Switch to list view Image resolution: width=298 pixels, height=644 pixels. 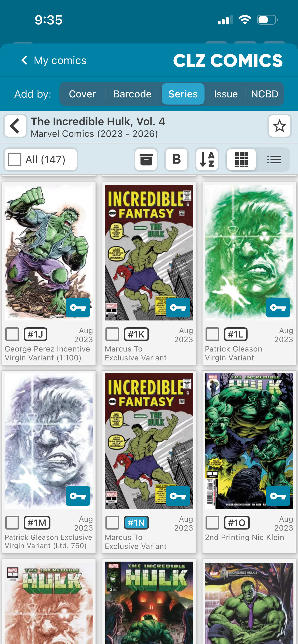click(x=274, y=159)
